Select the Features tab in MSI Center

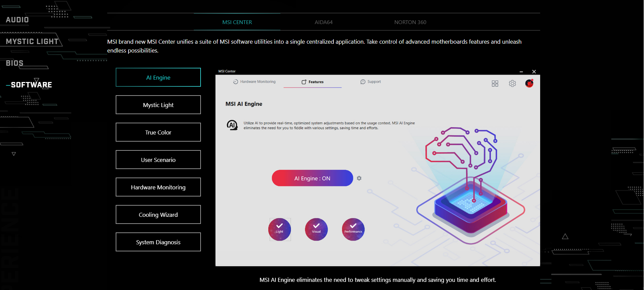(313, 82)
